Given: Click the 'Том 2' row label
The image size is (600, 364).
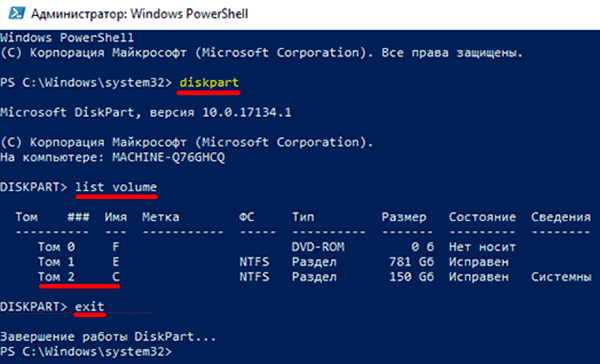Looking at the screenshot, I should pos(56,277).
